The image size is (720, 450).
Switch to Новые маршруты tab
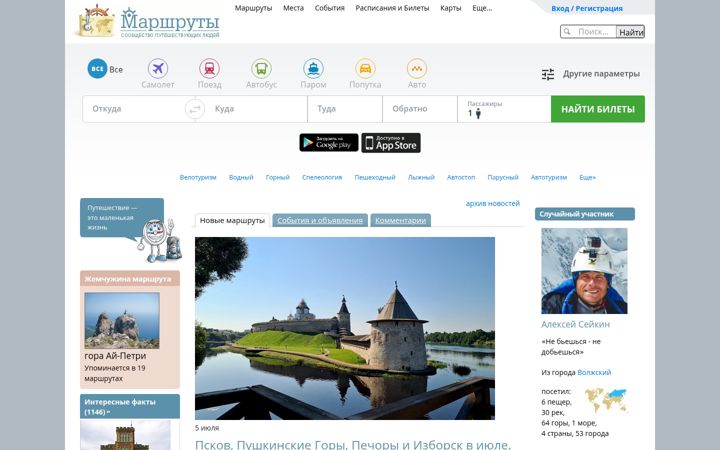pos(232,220)
